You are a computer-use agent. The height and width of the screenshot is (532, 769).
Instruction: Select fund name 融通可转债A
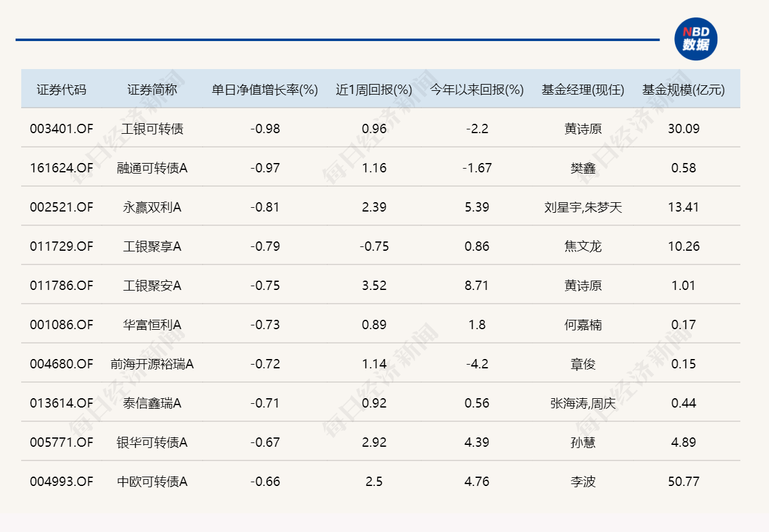pos(152,168)
